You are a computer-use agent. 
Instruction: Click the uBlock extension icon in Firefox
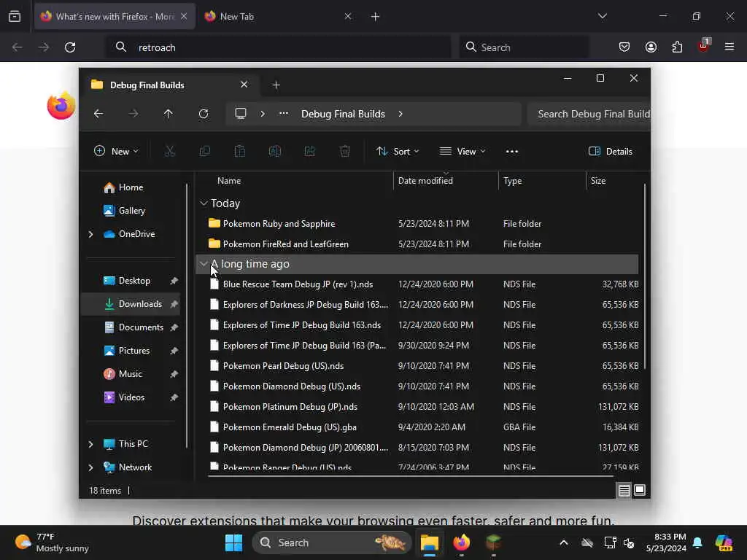(704, 46)
